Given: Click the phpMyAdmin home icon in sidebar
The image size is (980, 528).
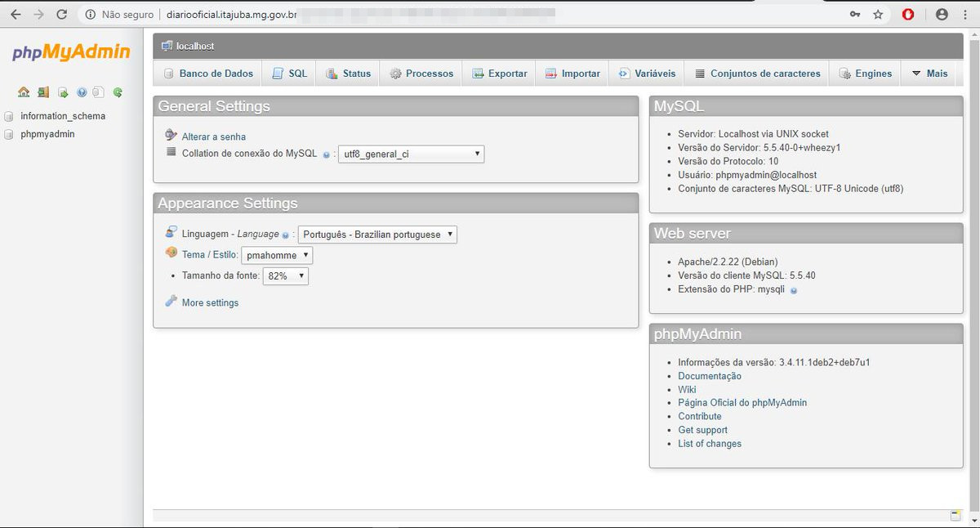Looking at the screenshot, I should pyautogui.click(x=24, y=92).
